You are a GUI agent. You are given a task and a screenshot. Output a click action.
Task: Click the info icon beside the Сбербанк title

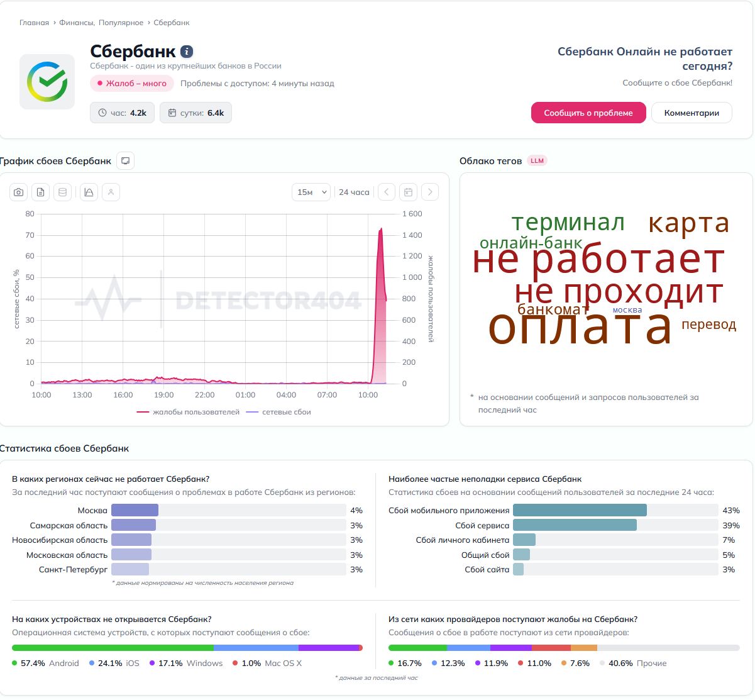coord(185,52)
